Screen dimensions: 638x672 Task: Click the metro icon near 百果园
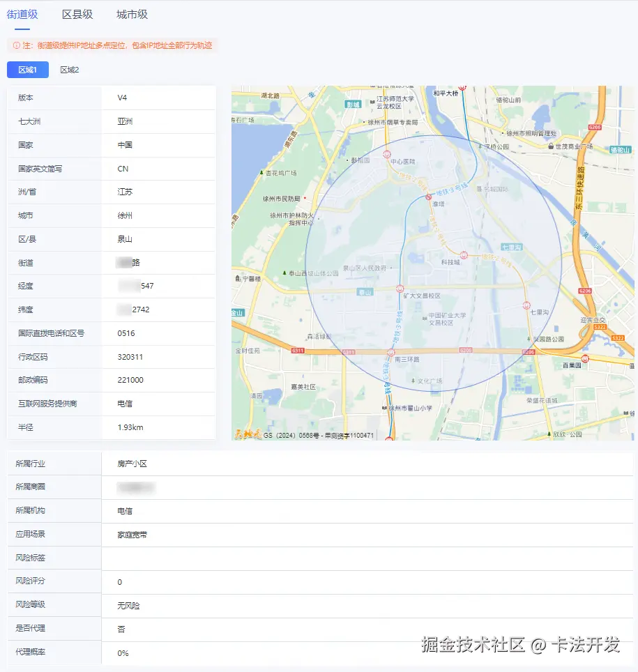585,358
